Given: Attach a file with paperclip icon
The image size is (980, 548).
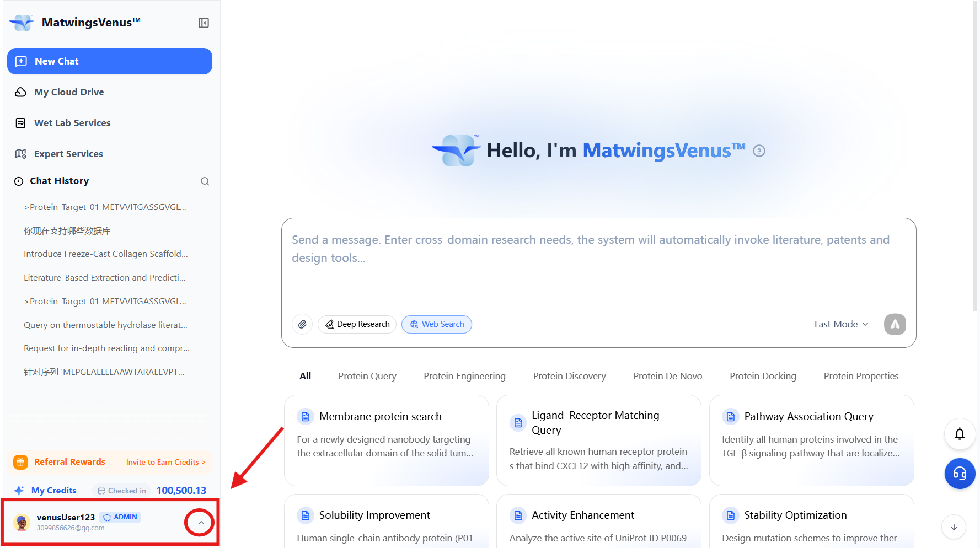Looking at the screenshot, I should 302,324.
